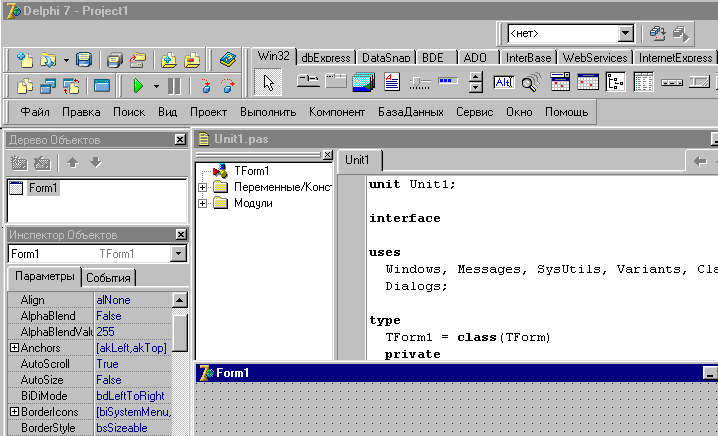The height and width of the screenshot is (436, 718).
Task: Switch to the ADO palette tab
Action: (475, 58)
